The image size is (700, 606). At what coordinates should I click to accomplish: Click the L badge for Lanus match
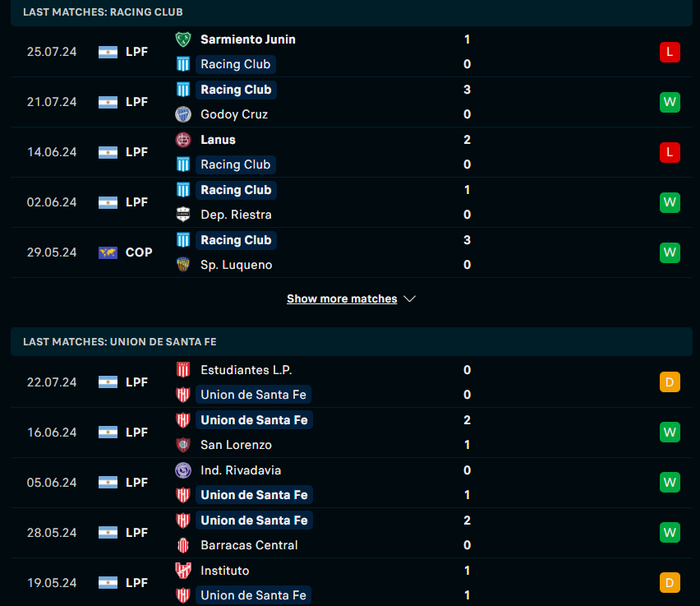670,152
